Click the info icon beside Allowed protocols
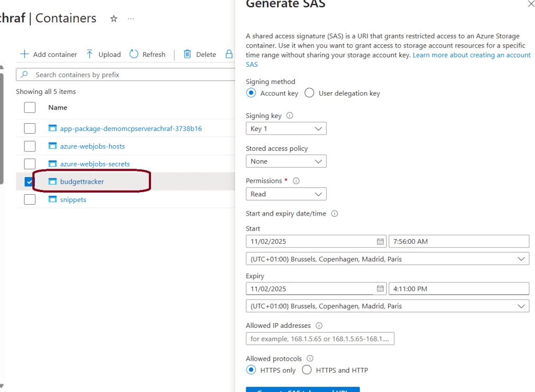The height and width of the screenshot is (392, 535). click(x=310, y=359)
